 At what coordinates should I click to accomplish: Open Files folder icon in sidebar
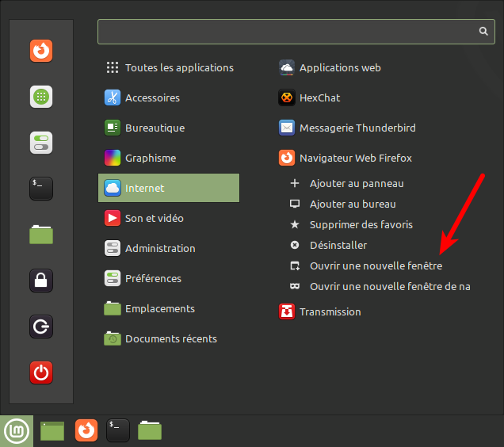click(41, 235)
